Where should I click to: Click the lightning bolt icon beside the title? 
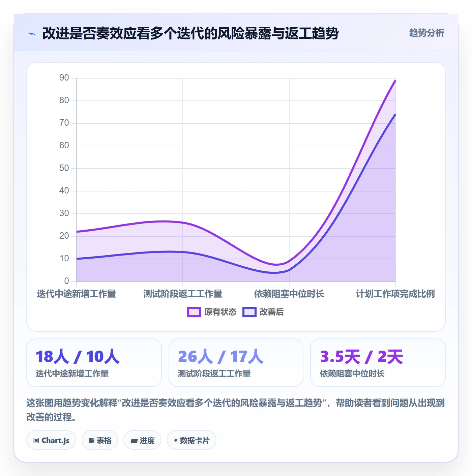point(32,34)
